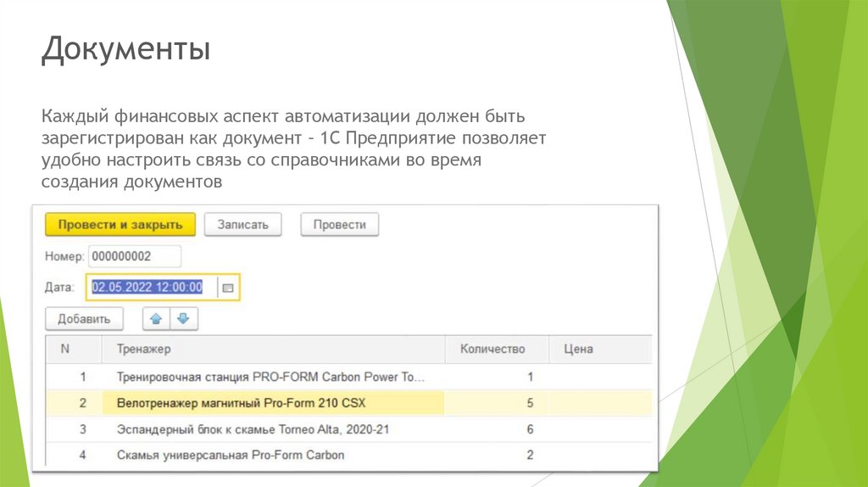Click the 'Добавить' button above the table

coord(84,319)
